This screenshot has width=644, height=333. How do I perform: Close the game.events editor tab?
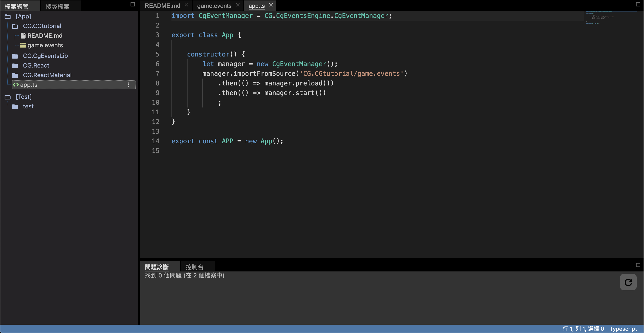[238, 5]
